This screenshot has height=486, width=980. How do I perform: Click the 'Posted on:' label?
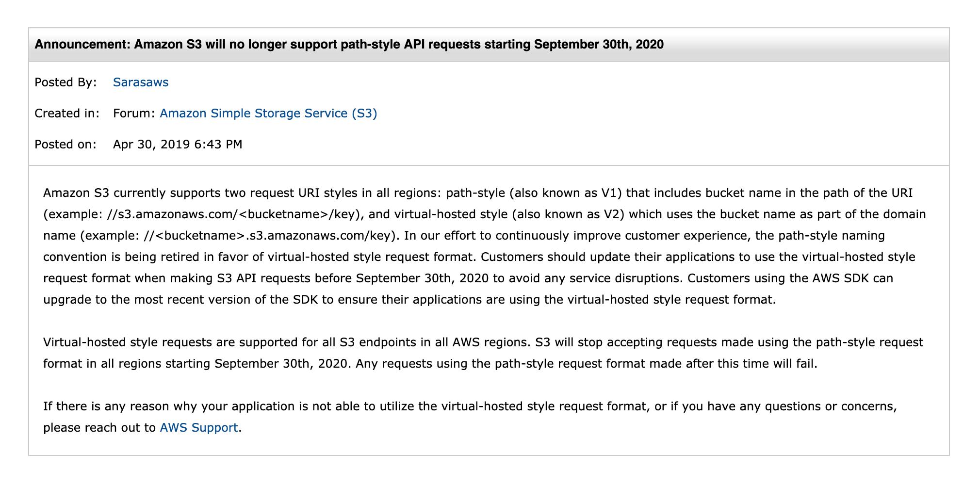65,145
